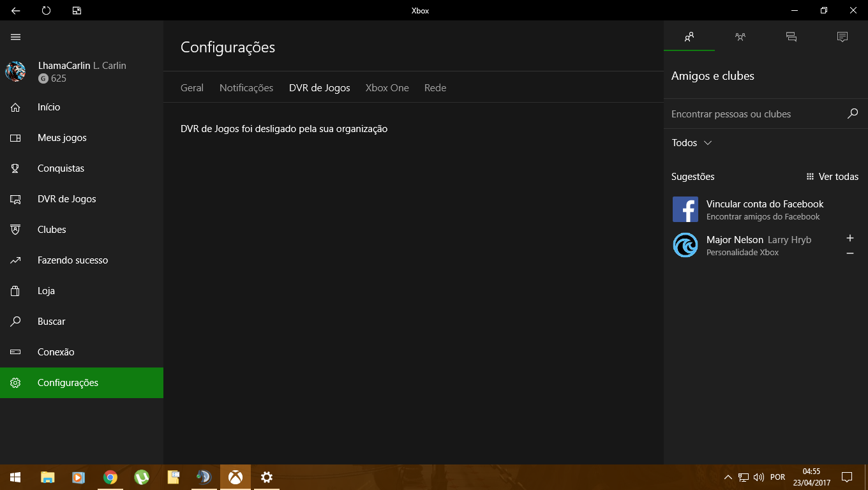
Task: Click DVR de Jogos desligado message text
Action: [284, 129]
